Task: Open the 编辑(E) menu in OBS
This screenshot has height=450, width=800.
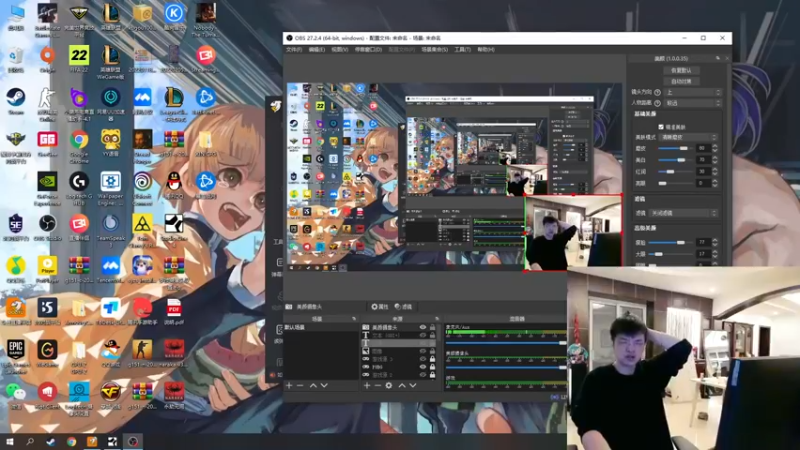Action: pyautogui.click(x=317, y=49)
